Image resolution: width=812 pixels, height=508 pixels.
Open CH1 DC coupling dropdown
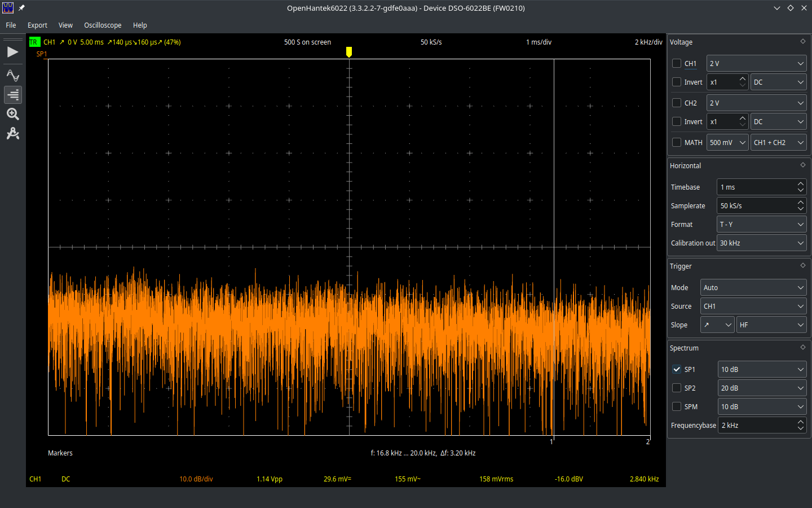coord(778,82)
